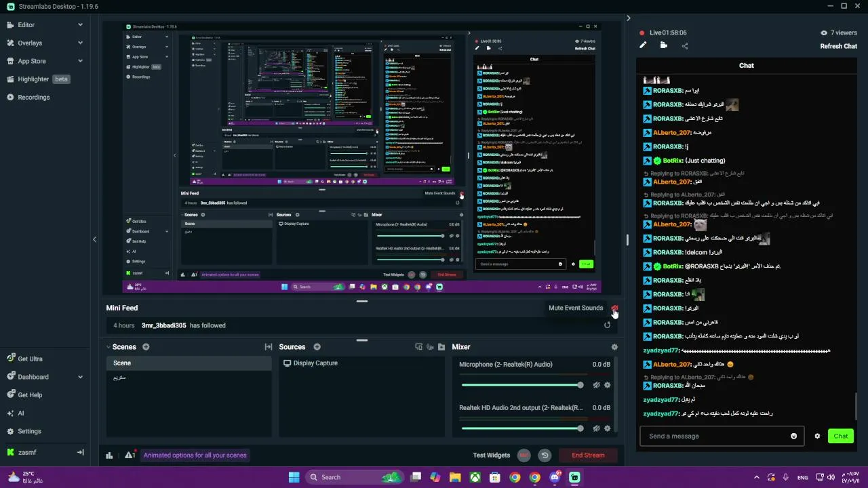
Task: Click the green Chat send button
Action: (841, 436)
